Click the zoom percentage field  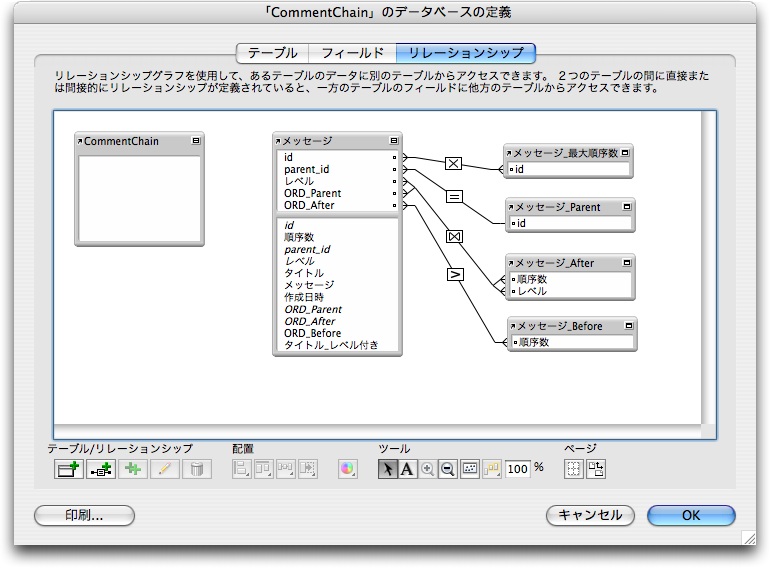coord(517,469)
